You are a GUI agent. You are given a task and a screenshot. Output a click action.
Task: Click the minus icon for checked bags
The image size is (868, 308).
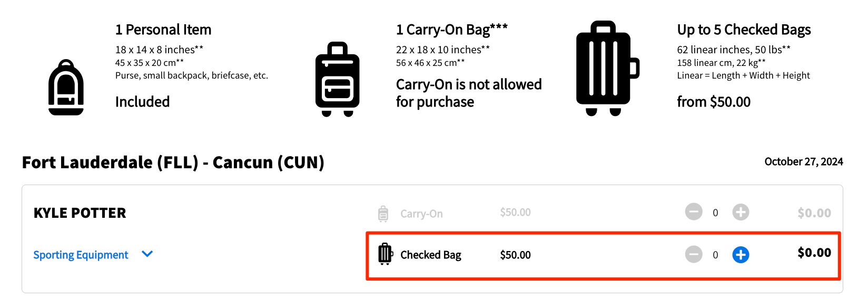coord(694,255)
